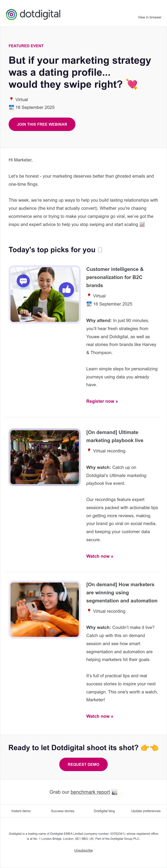Click the chat bubble icon on first image
Image resolution: width=167 pixels, height=868 pixels.
(x=23, y=281)
